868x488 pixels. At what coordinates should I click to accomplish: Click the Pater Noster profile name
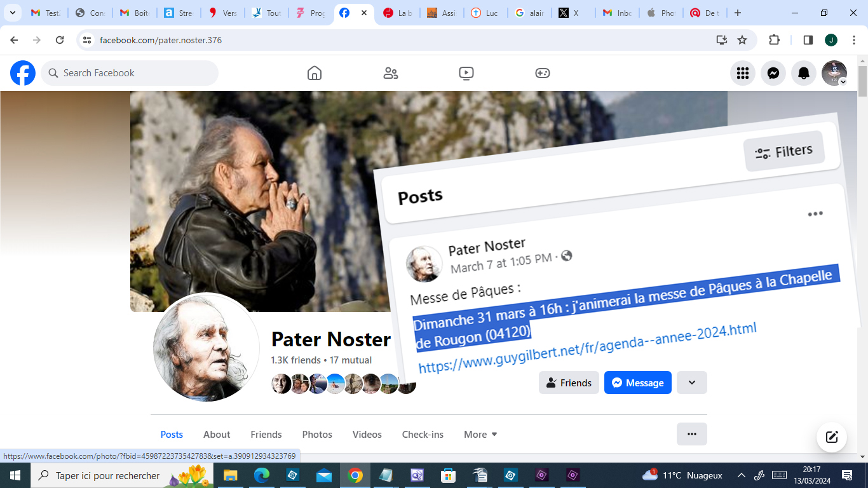[x=331, y=339]
